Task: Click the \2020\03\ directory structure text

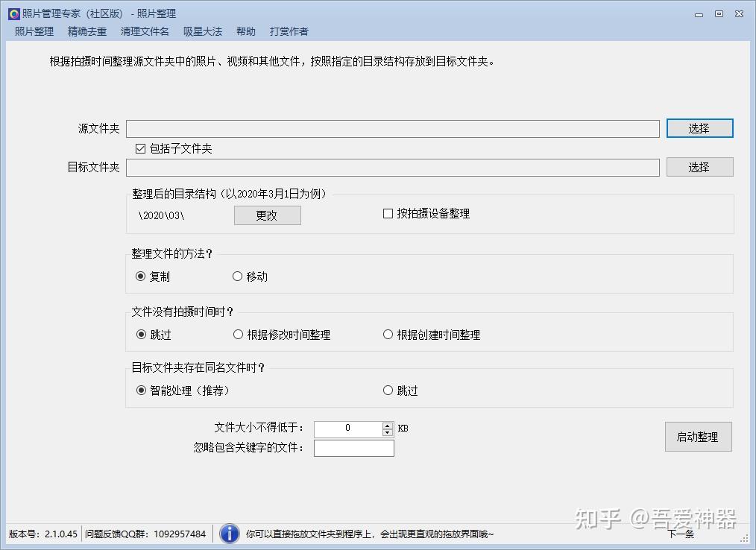Action: [161, 215]
